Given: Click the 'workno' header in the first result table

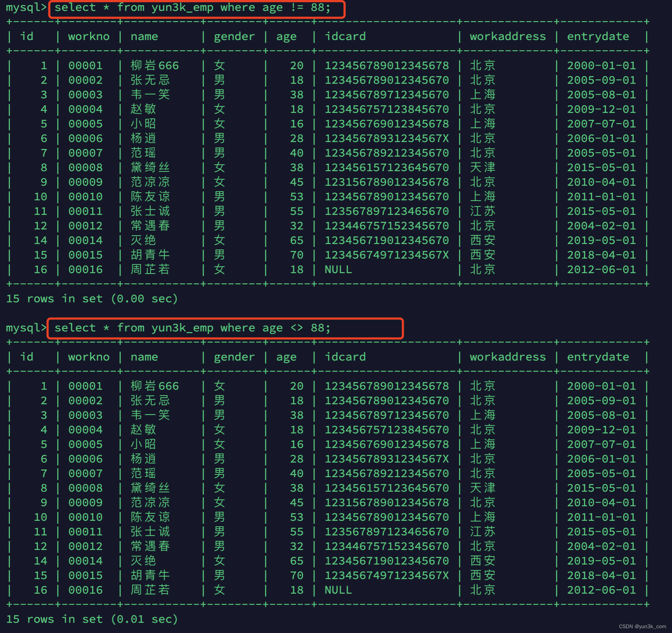Looking at the screenshot, I should click(x=89, y=36).
